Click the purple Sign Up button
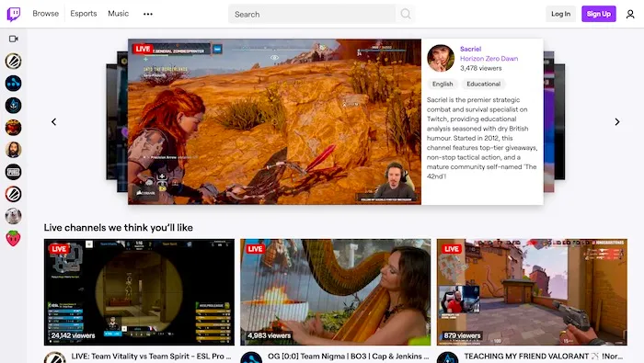This screenshot has width=644, height=363. point(598,14)
